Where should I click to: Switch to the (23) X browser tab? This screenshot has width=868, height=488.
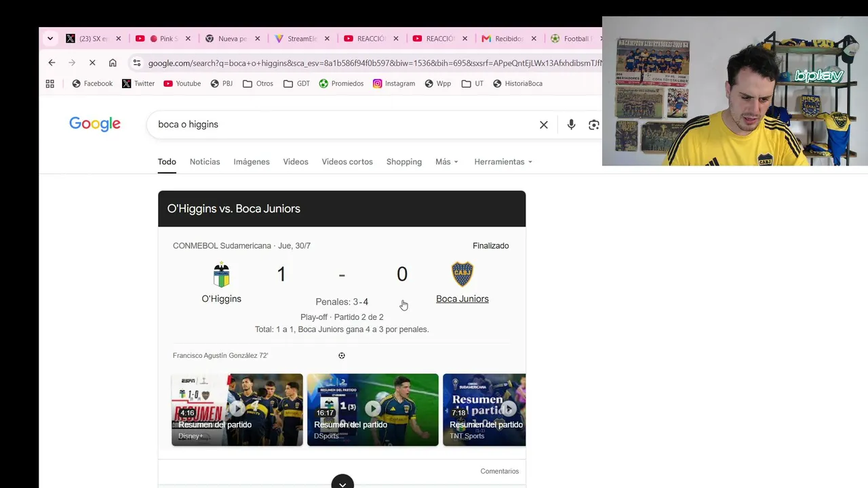(94, 39)
